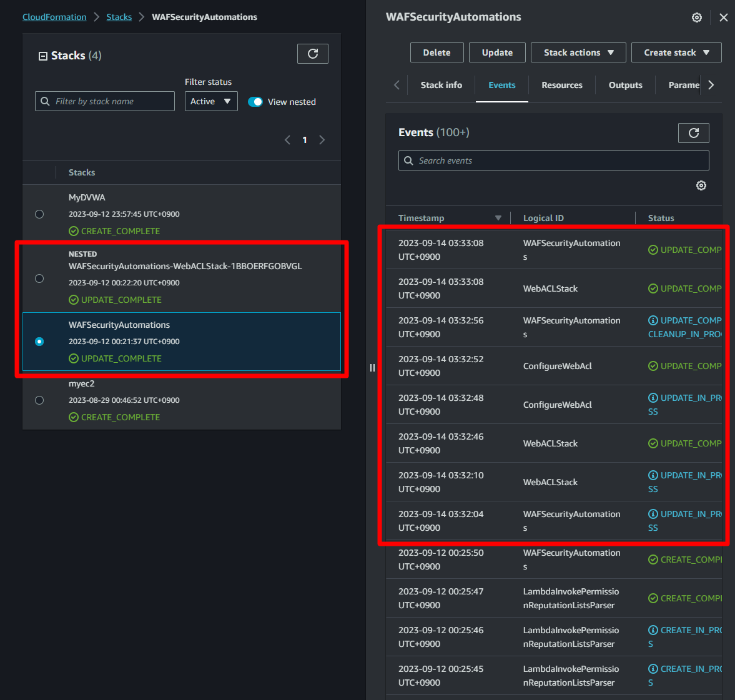
Task: Click CLEANUP_IN_PROGRESS status at 03:32:56
Action: coord(685,334)
